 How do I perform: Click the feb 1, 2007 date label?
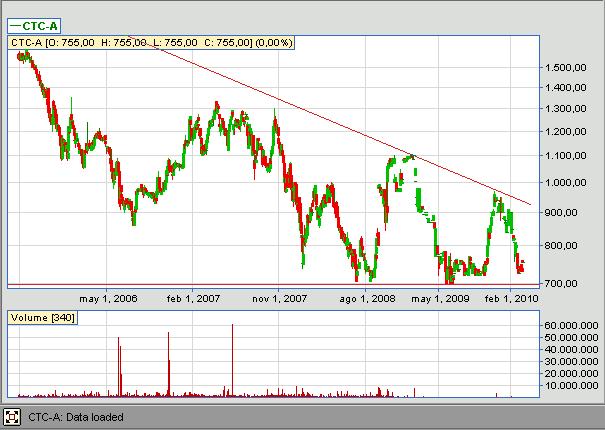click(x=193, y=298)
